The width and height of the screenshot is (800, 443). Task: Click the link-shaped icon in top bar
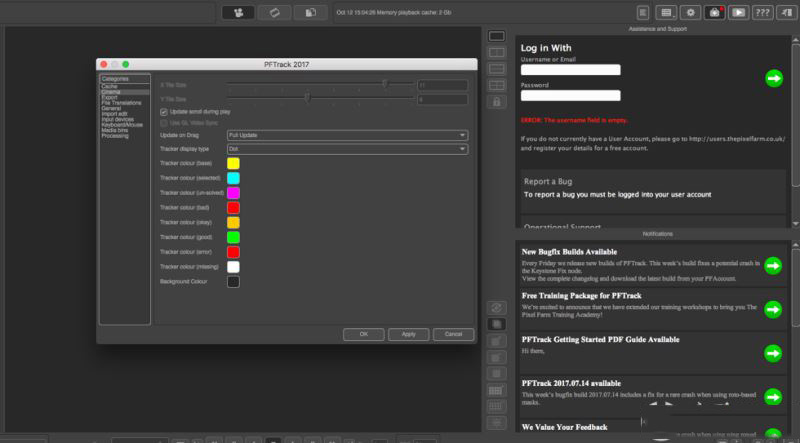pyautogui.click(x=274, y=12)
